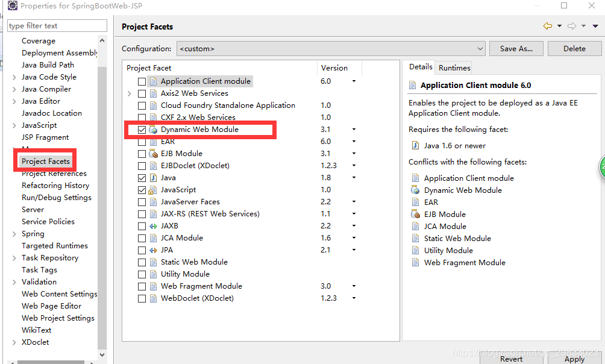This screenshot has width=605, height=364.
Task: Click the Application Client module facet icon
Action: coord(153,81)
